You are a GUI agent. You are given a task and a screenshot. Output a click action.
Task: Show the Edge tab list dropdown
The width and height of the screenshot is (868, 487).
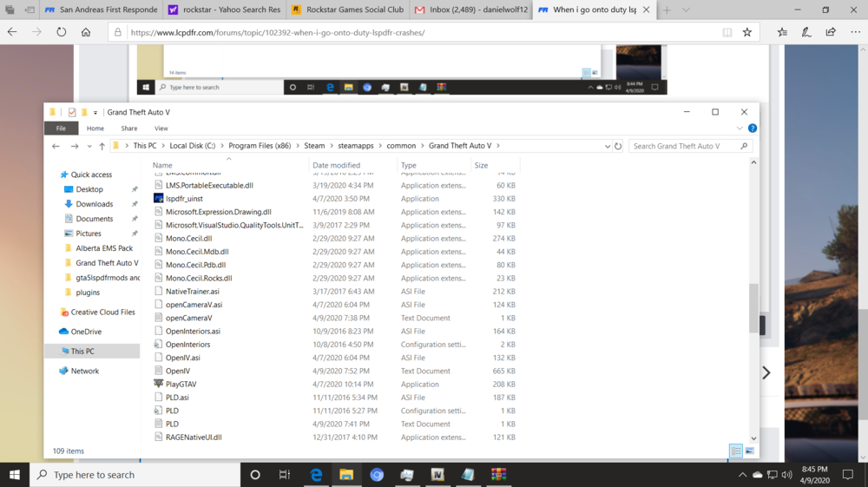[686, 10]
